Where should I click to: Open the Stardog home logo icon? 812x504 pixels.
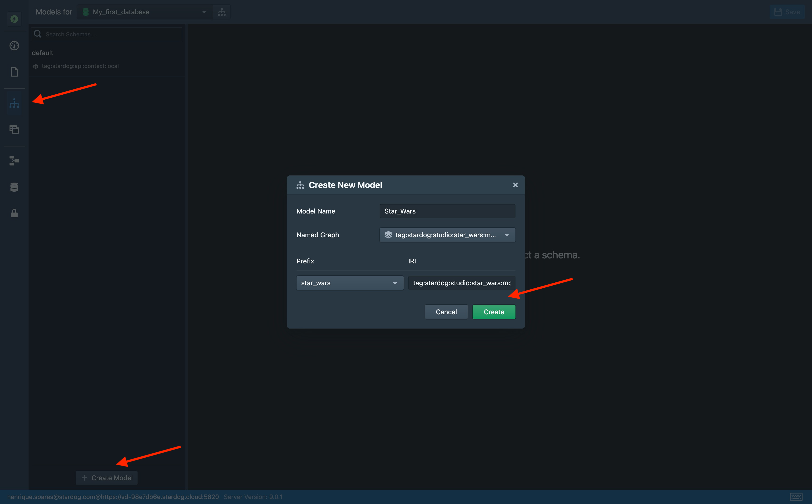[14, 19]
